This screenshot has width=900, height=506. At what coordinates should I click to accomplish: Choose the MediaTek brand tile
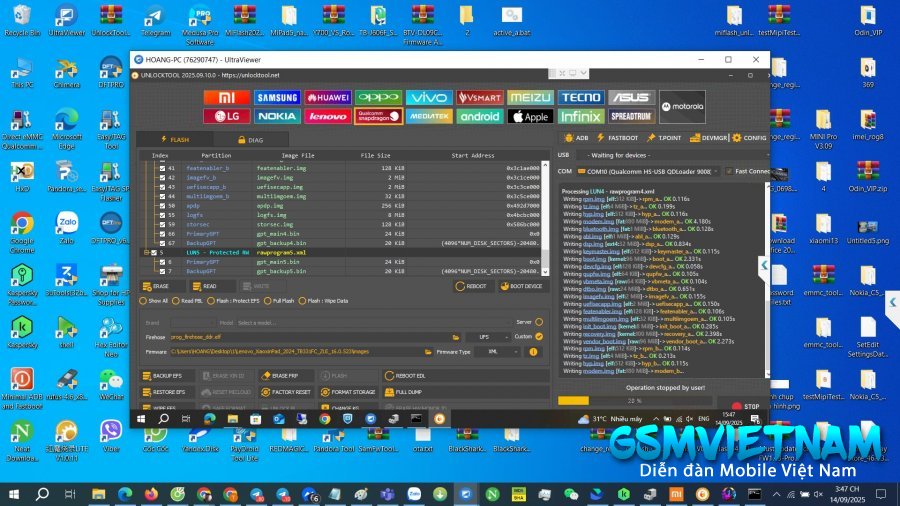429,116
